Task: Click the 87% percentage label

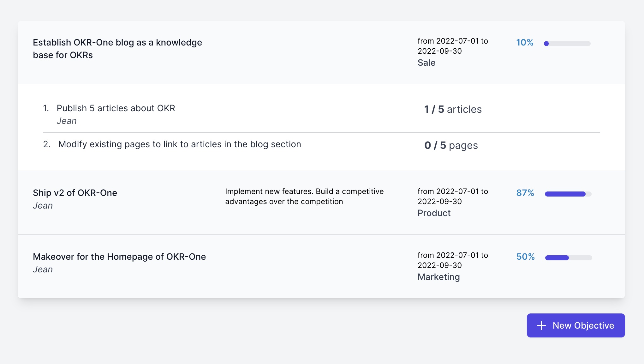Action: point(525,193)
